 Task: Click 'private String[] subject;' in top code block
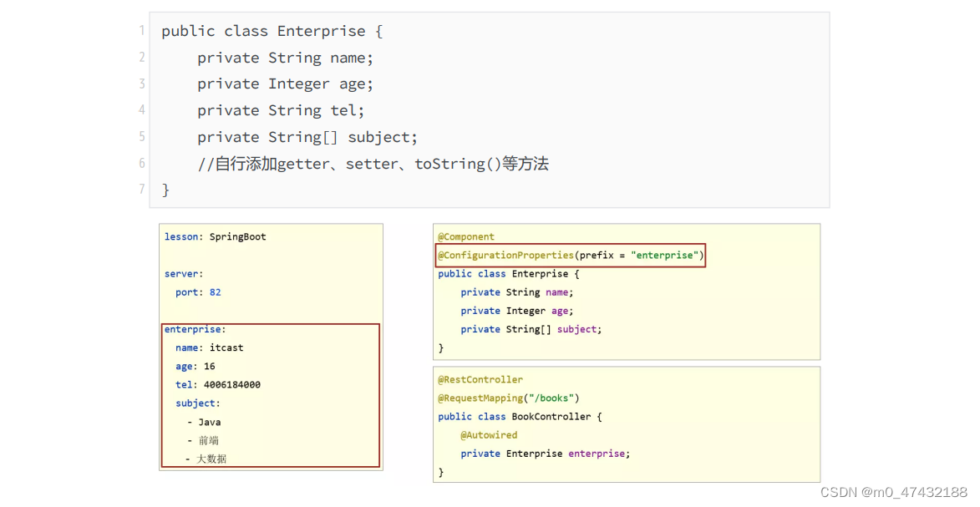307,137
